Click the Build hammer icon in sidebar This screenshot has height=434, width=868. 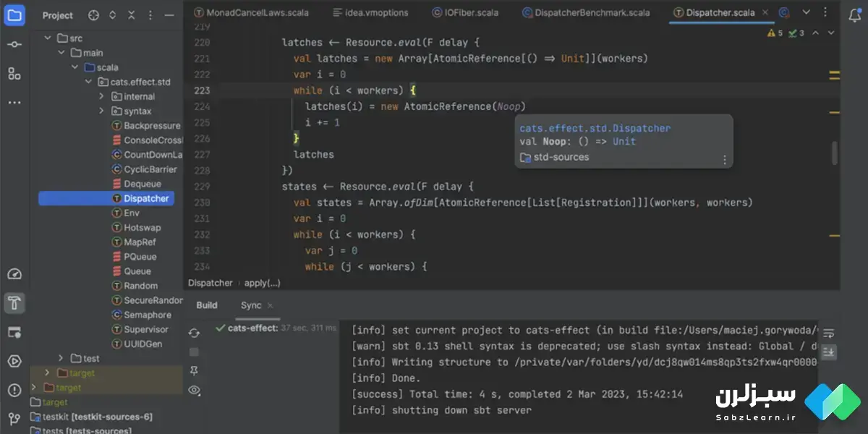tap(14, 302)
